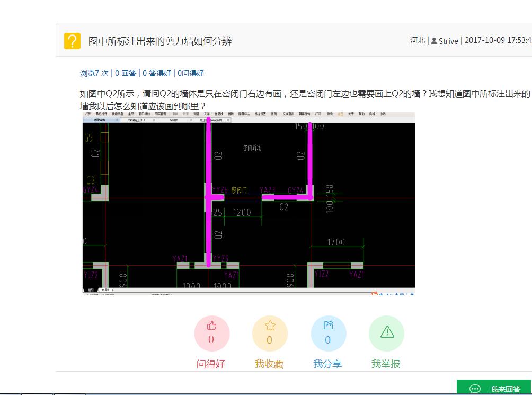Open the Strive user profile link
Screen dimensions: 532x395
448,41
